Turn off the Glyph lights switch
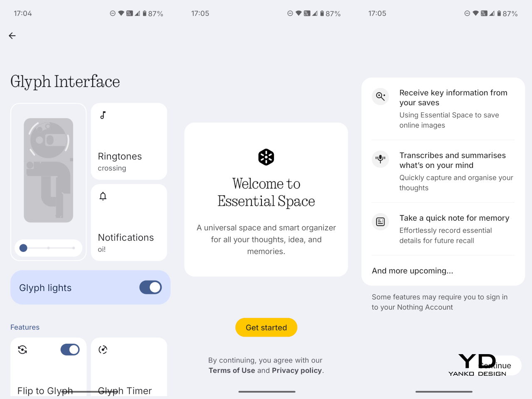532x399 pixels. (x=150, y=287)
